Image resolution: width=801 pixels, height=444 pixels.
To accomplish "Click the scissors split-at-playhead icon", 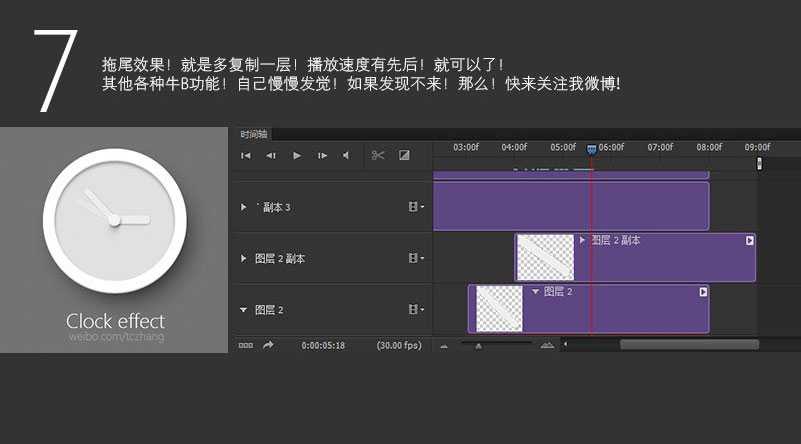I will (x=378, y=155).
